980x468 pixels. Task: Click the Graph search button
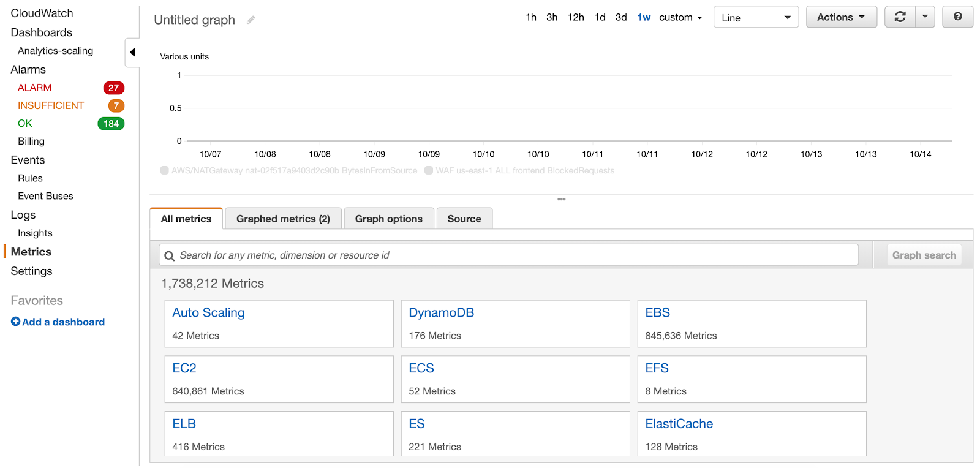[924, 255]
